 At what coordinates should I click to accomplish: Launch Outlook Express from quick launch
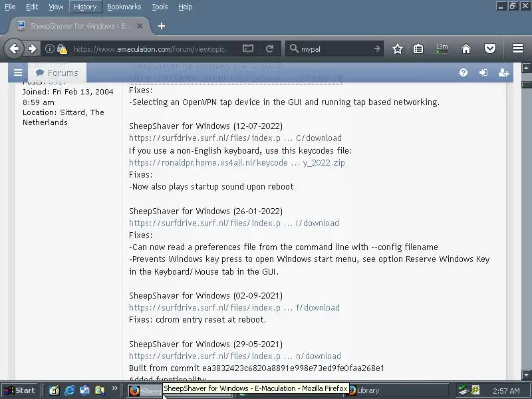coord(85,390)
